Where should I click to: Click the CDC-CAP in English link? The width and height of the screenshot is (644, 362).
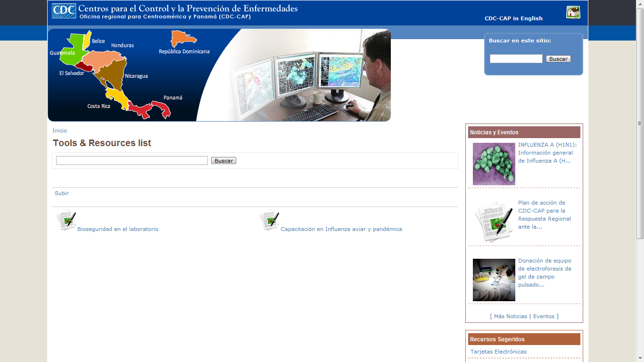coord(513,18)
